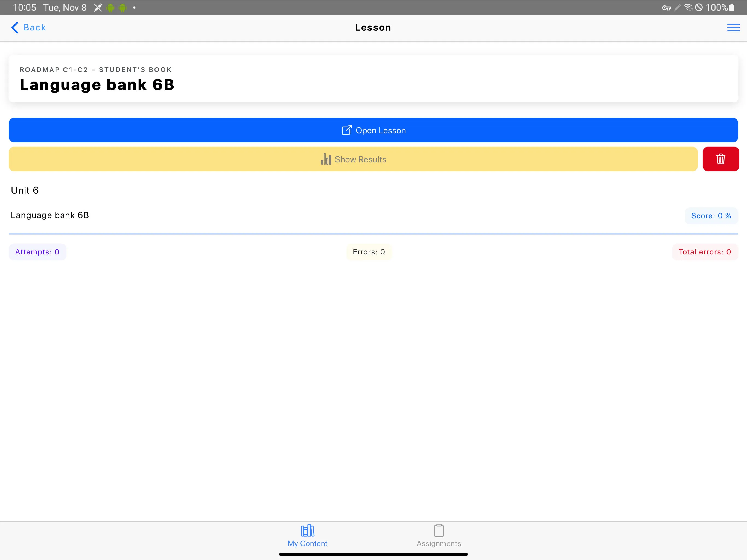Click the Language bank 6B row label

[50, 215]
